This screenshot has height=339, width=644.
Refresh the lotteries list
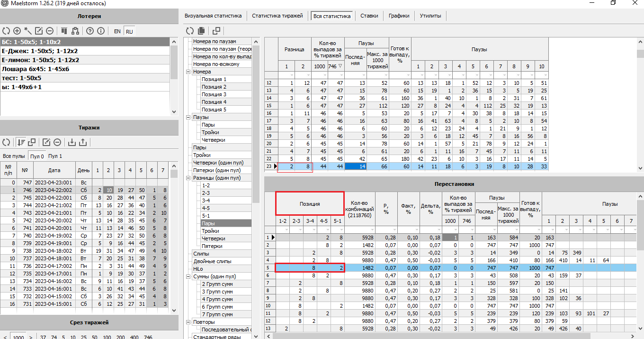6,31
